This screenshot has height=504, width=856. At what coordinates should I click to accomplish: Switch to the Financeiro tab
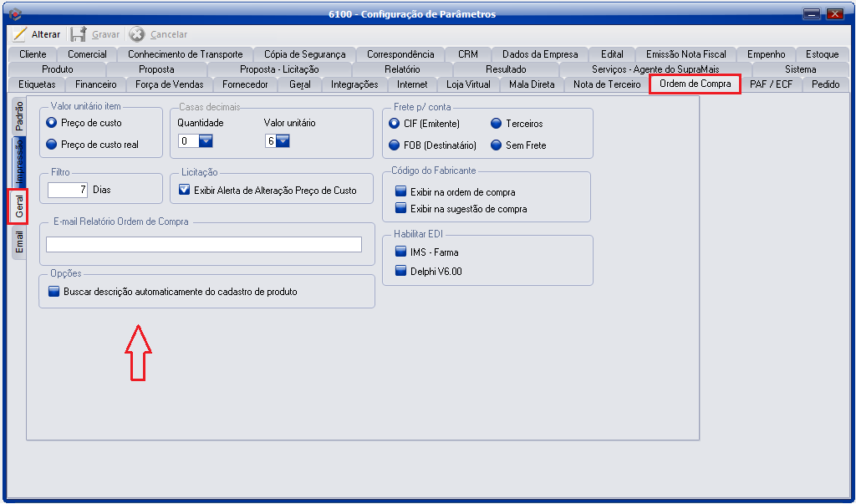coord(95,84)
